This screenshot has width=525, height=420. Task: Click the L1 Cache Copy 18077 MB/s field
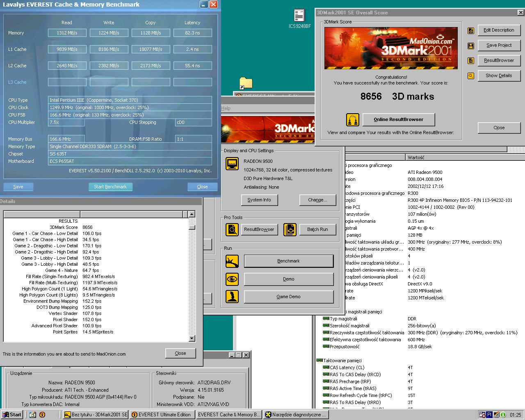151,49
